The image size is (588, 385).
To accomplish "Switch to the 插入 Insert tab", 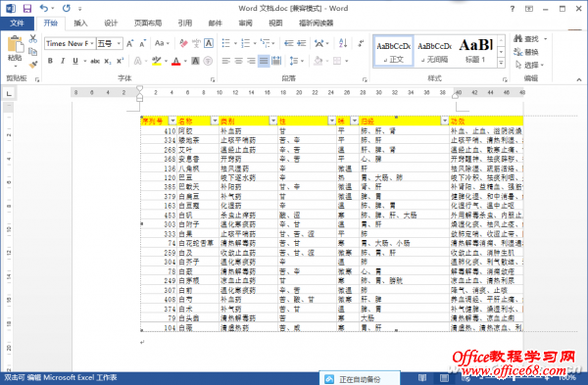I will (80, 24).
